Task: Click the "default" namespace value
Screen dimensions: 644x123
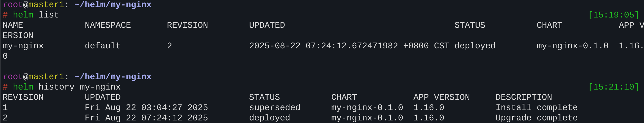Action: pos(102,46)
